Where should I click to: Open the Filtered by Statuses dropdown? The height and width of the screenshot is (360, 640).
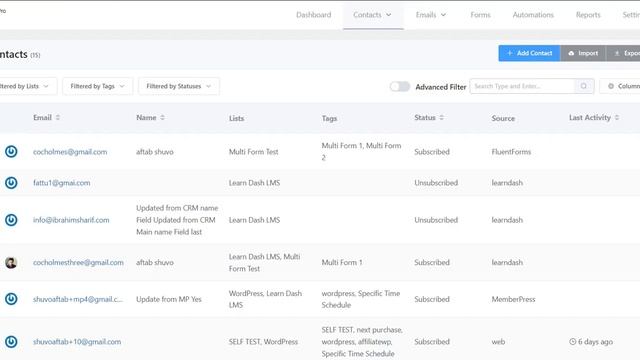click(x=179, y=86)
